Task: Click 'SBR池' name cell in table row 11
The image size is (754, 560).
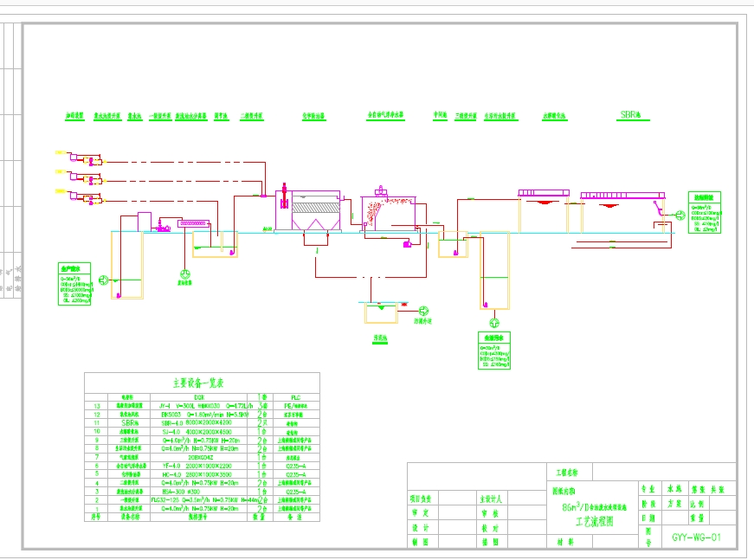Action: (x=130, y=423)
